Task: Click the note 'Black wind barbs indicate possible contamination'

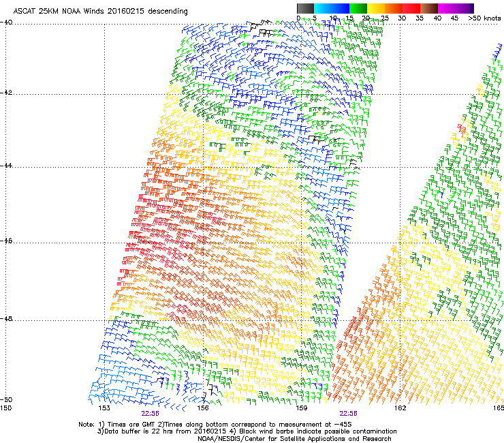Action: 318,431
